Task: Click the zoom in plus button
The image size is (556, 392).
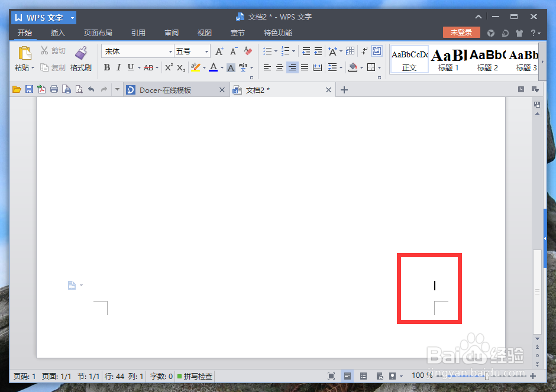Action: click(533, 376)
